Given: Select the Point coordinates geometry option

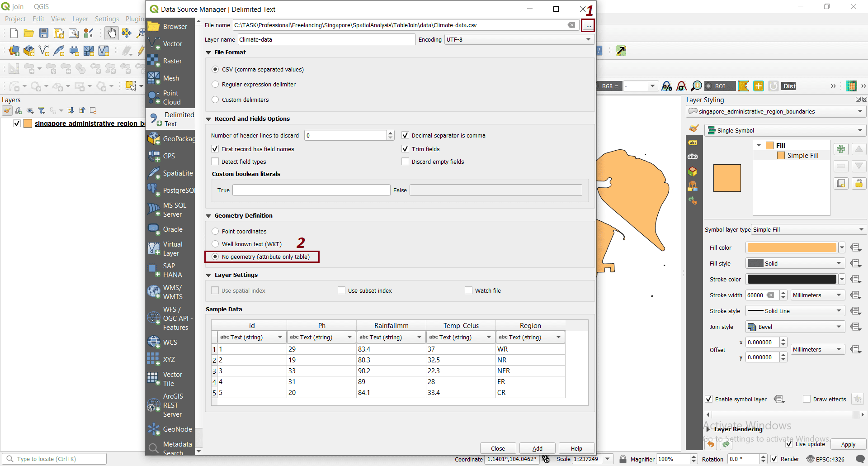Looking at the screenshot, I should click(x=215, y=231).
